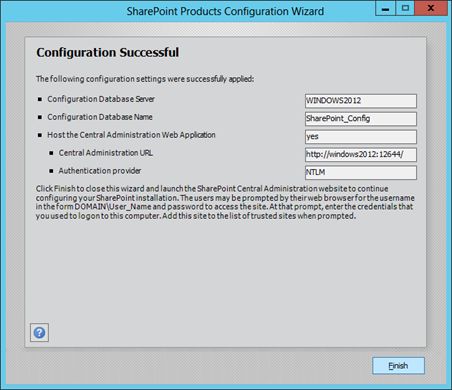The image size is (452, 390).
Task: Click the SharePoint_Config database name field
Action: tap(361, 119)
